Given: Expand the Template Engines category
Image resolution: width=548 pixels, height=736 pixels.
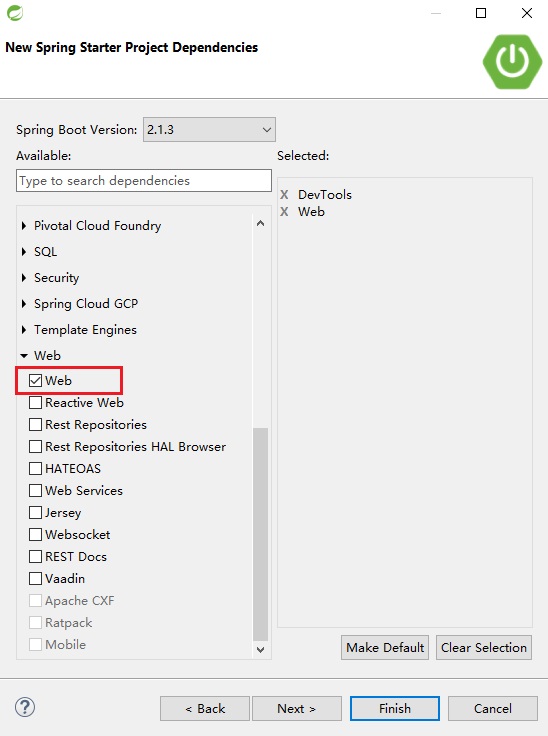Looking at the screenshot, I should point(24,330).
